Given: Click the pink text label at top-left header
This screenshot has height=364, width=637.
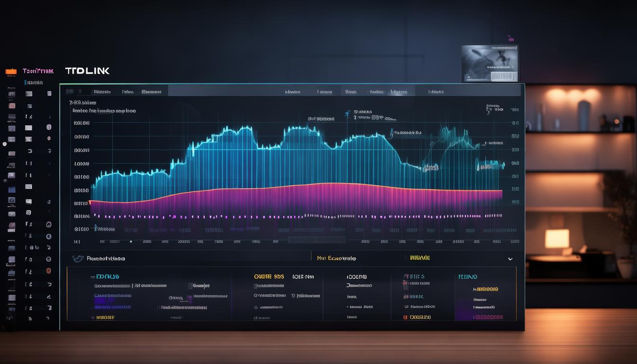Looking at the screenshot, I should 38,71.
